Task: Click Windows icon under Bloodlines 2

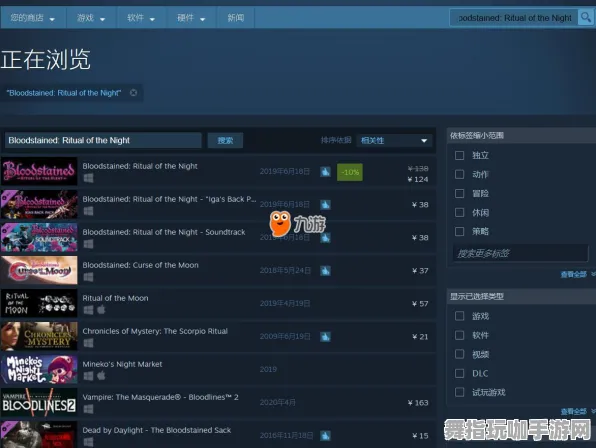Action: point(88,409)
